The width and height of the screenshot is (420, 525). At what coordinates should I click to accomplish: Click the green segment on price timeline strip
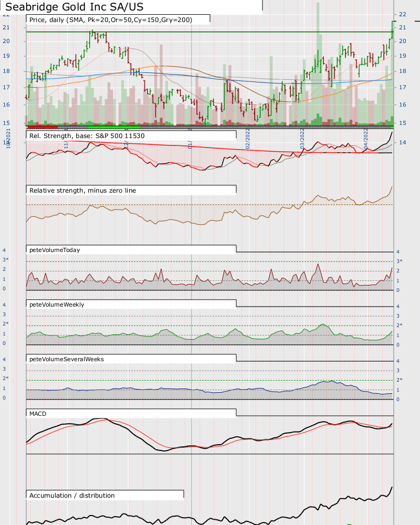114,127
